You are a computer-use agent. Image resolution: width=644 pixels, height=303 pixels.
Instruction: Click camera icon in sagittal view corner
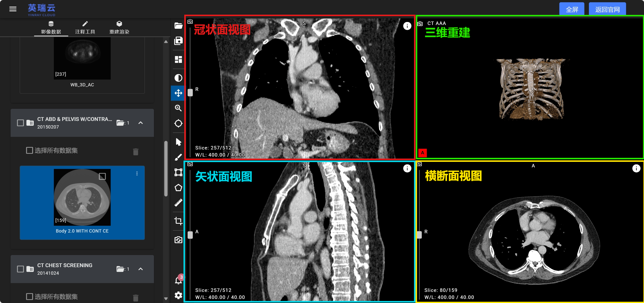190,164
